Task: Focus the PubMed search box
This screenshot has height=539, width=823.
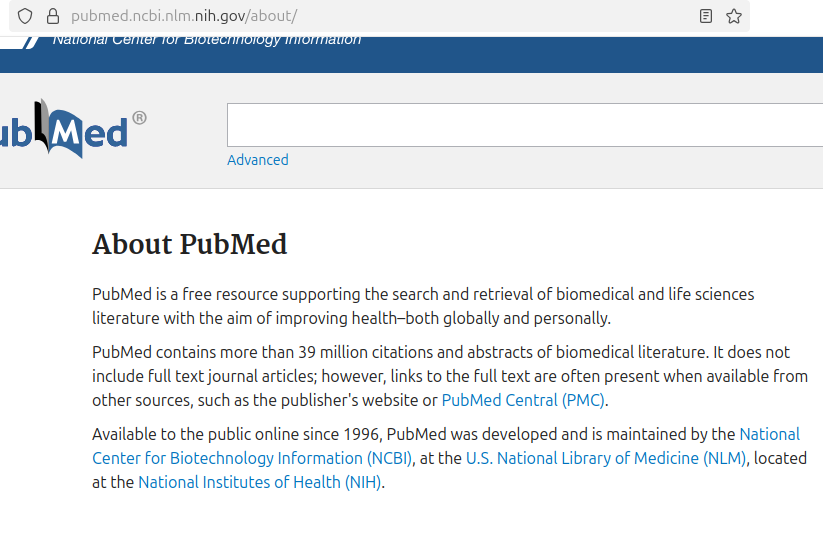Action: click(520, 125)
